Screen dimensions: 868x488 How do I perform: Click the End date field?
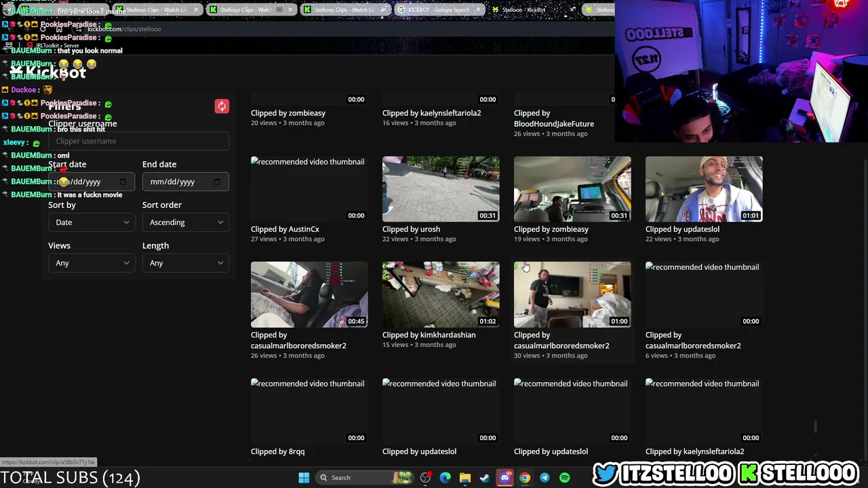pos(186,182)
